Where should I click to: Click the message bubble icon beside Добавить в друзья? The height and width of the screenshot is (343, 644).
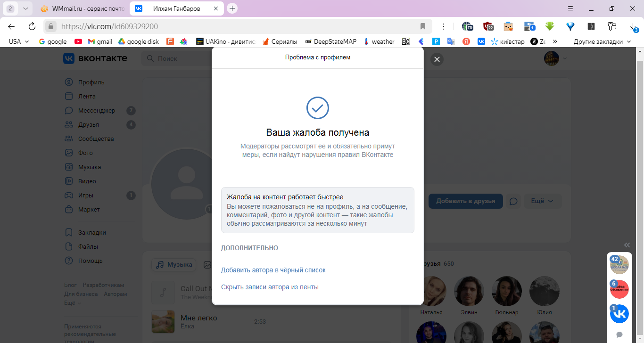click(x=514, y=201)
